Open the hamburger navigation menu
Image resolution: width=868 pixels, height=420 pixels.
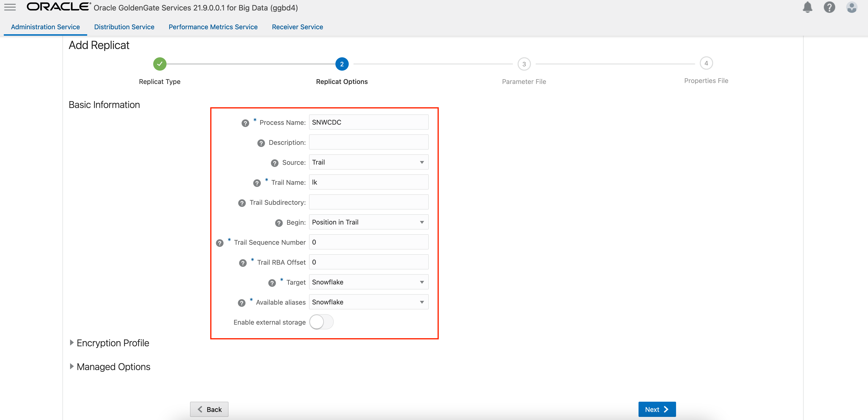coord(10,7)
